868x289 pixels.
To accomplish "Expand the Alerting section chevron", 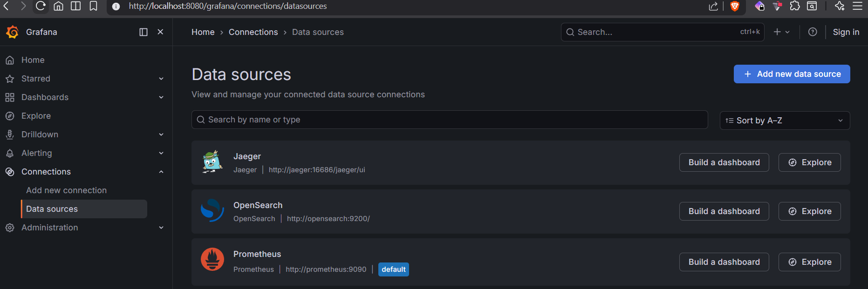I will 161,153.
